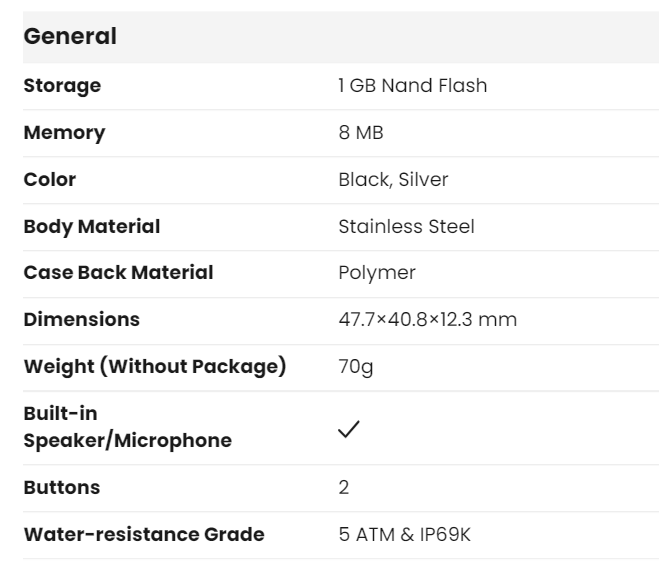Click the Color row label
The height and width of the screenshot is (562, 661).
coord(50,180)
